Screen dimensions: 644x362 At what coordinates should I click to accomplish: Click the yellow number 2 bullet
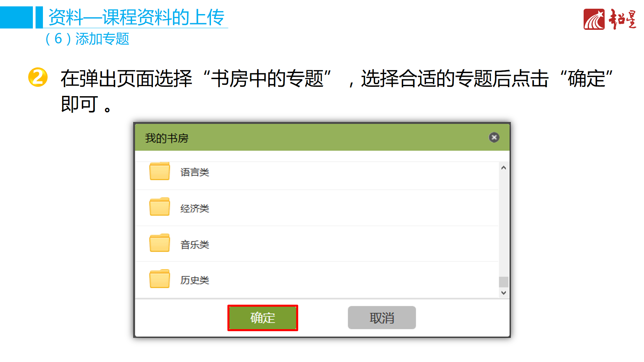coord(38,77)
